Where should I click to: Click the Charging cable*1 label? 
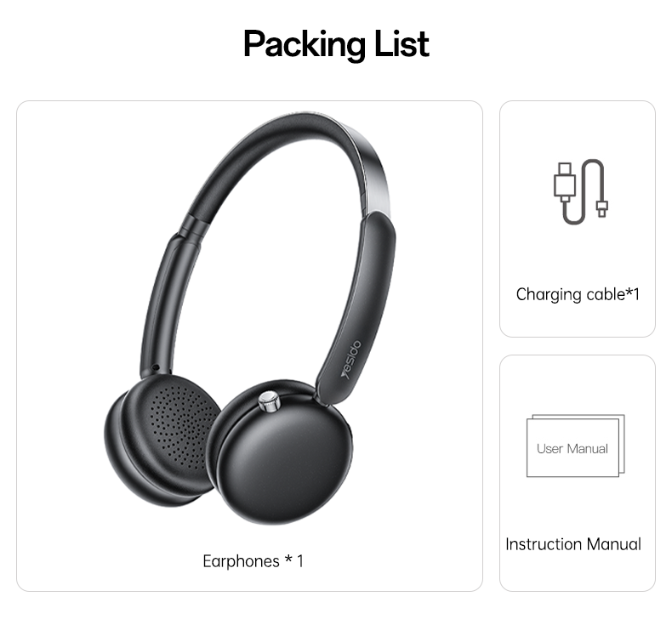578,294
